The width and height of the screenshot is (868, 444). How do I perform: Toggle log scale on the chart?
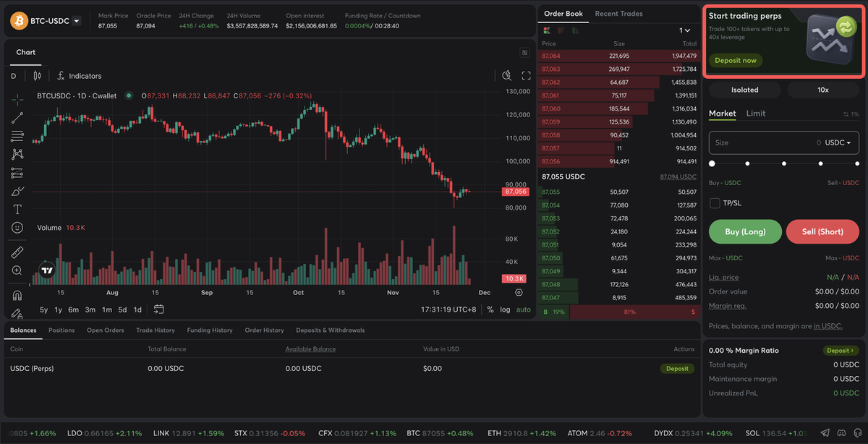click(x=505, y=309)
